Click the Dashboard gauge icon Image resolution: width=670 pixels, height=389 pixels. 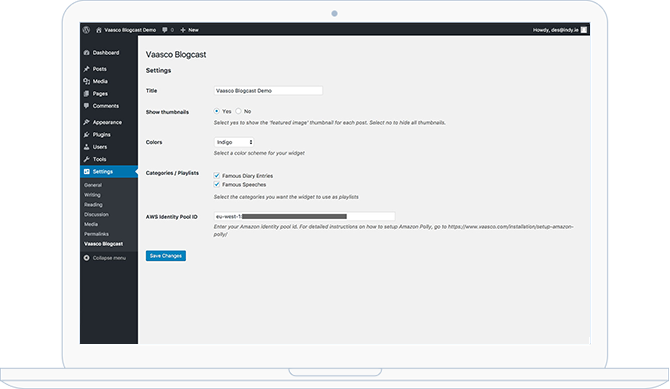point(87,53)
